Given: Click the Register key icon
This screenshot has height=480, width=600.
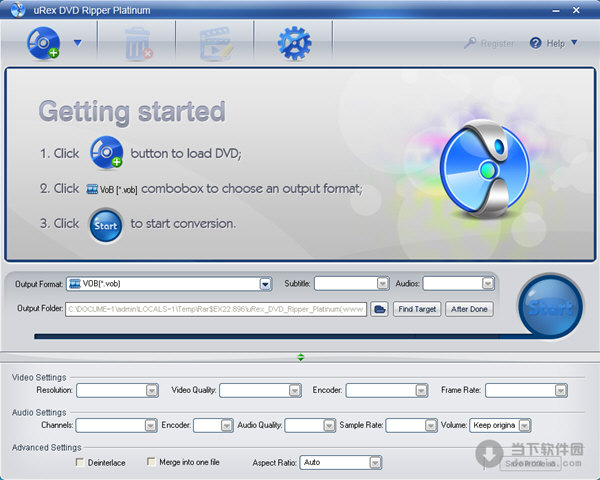Looking at the screenshot, I should coord(470,42).
